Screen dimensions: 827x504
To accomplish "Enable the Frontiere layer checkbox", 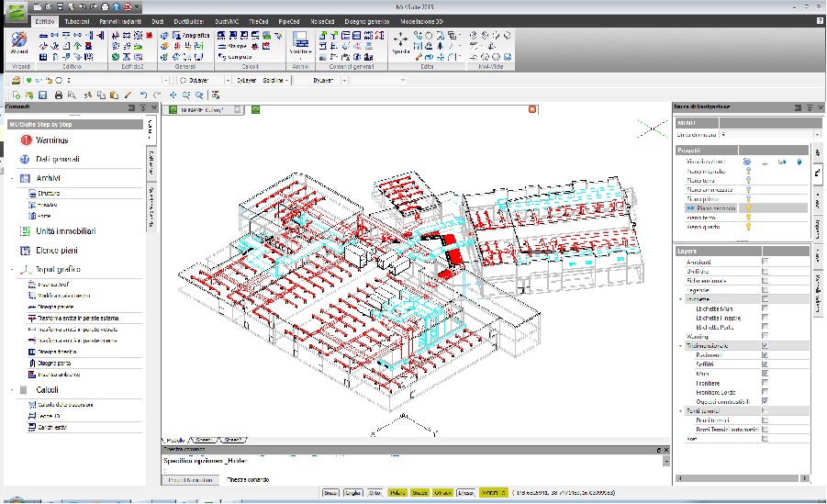I will 765,383.
